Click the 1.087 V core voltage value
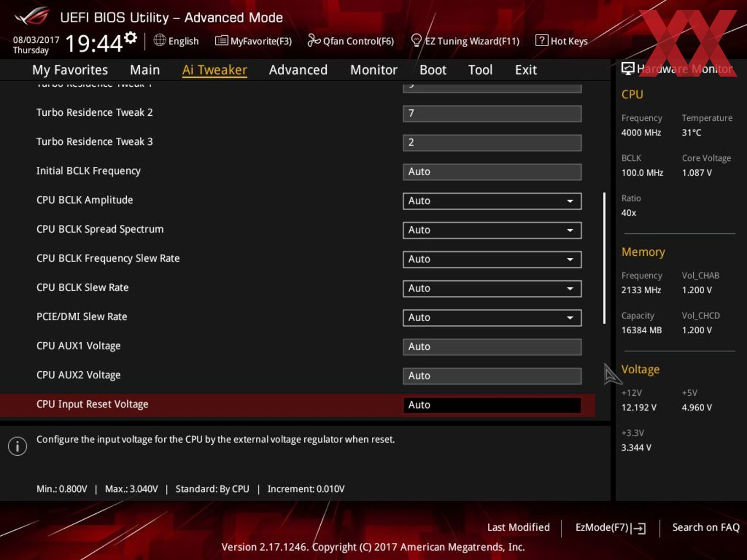 [697, 172]
